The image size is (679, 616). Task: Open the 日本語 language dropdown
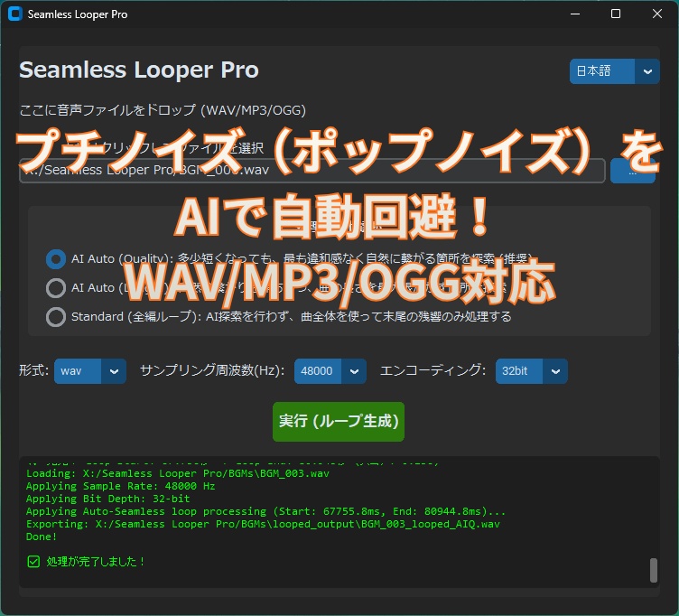click(x=615, y=71)
